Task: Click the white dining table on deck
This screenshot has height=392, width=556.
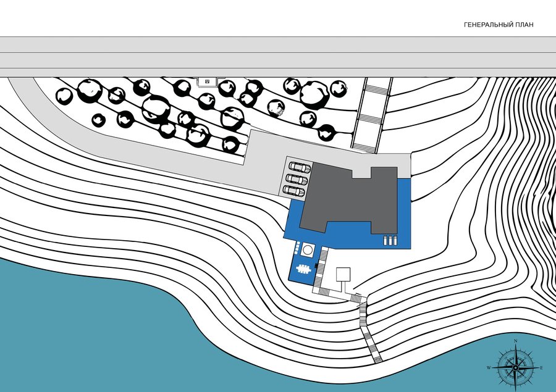Action: click(x=303, y=269)
